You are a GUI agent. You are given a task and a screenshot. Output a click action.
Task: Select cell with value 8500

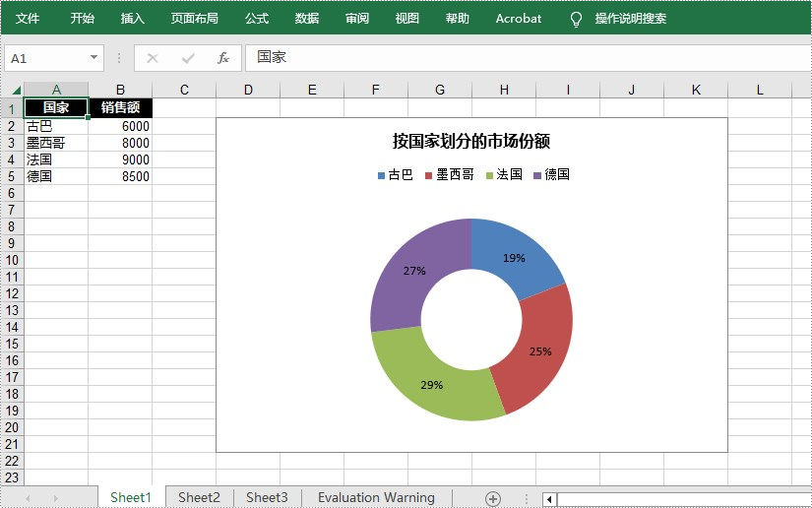pyautogui.click(x=120, y=176)
